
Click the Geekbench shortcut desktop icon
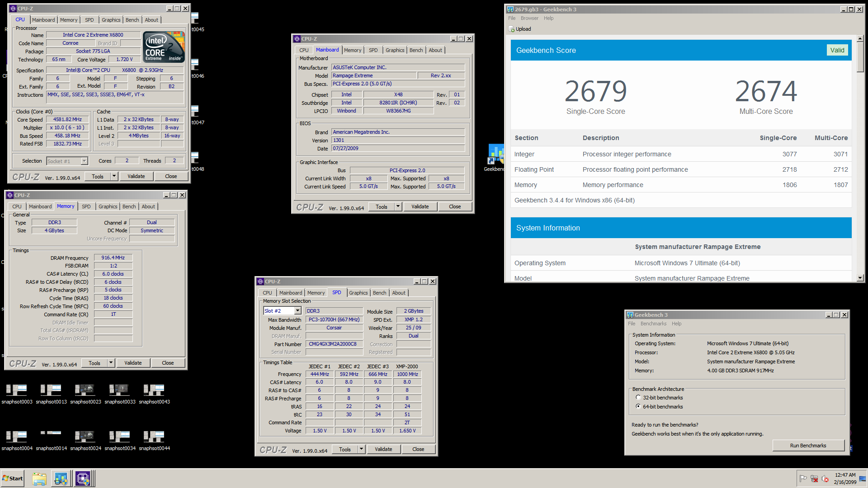[x=495, y=157]
